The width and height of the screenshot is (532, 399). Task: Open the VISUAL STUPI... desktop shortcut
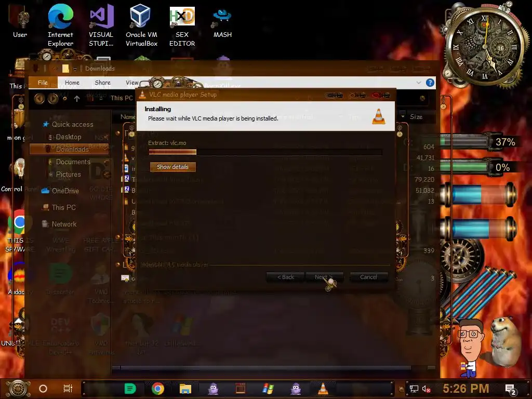[101, 25]
